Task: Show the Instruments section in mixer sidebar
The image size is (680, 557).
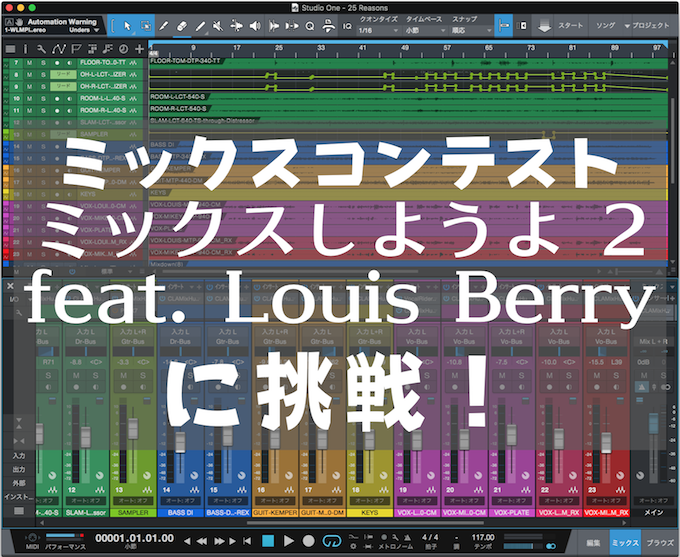Action: click(x=19, y=497)
